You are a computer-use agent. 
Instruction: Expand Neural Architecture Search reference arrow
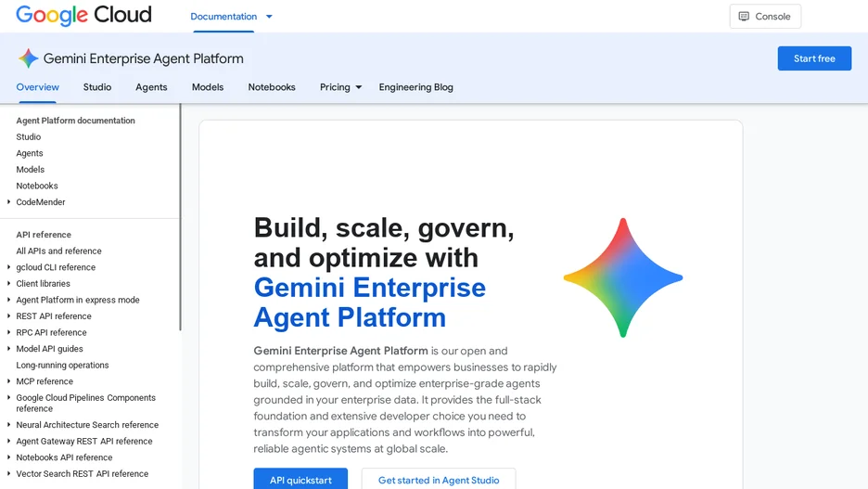coord(9,425)
